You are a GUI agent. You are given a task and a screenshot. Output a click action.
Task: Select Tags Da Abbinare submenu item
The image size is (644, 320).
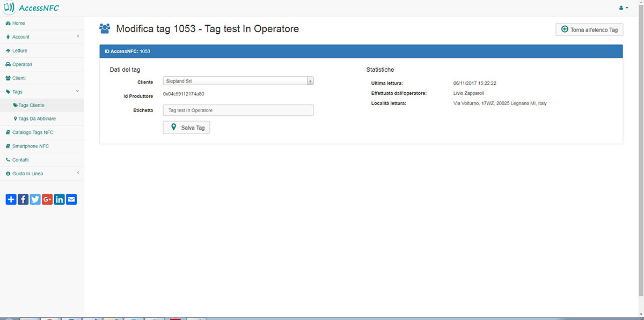click(42, 118)
